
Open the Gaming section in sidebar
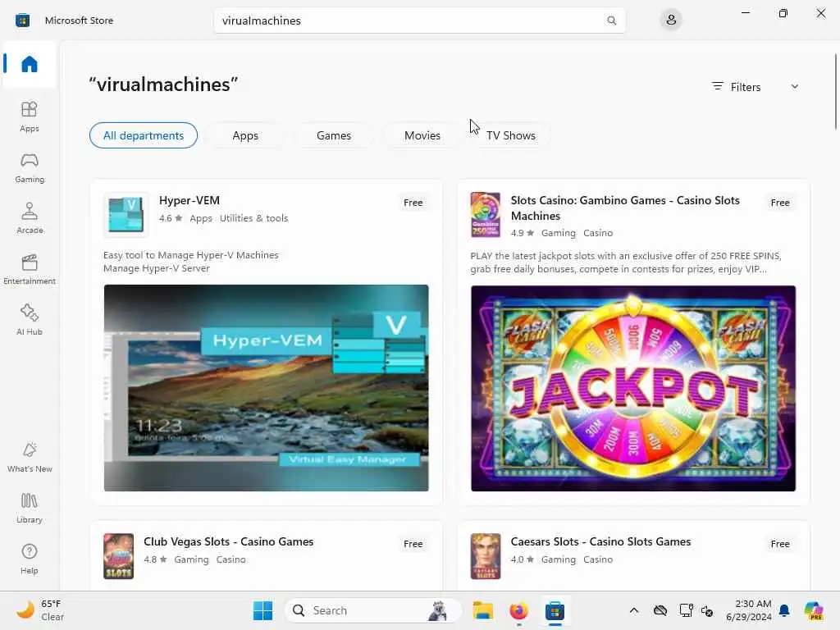click(30, 167)
